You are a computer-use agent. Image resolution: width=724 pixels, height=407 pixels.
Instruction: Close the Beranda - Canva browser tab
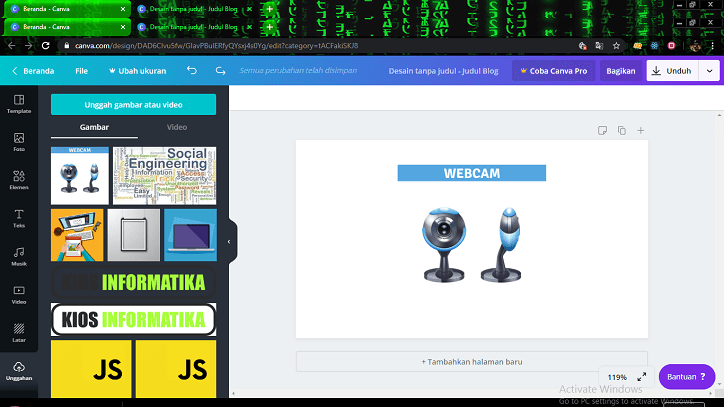[123, 27]
